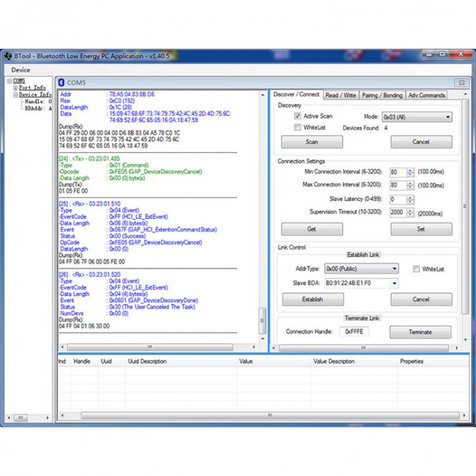
Task: Click the Min Connection Interval value field
Action: (398, 172)
